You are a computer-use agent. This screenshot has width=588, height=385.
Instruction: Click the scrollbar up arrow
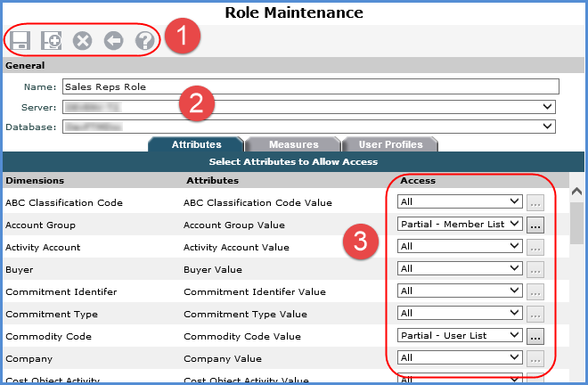(x=576, y=192)
